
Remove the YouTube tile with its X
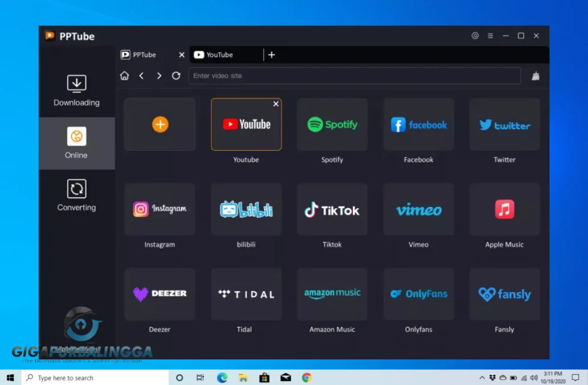tap(276, 104)
